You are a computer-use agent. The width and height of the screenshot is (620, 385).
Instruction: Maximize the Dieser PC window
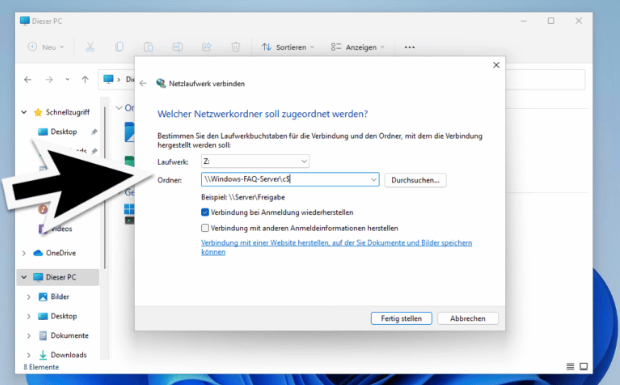(x=551, y=21)
